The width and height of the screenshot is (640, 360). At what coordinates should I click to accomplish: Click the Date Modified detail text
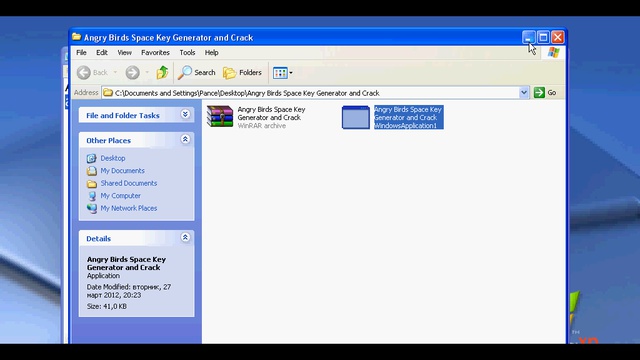129,291
